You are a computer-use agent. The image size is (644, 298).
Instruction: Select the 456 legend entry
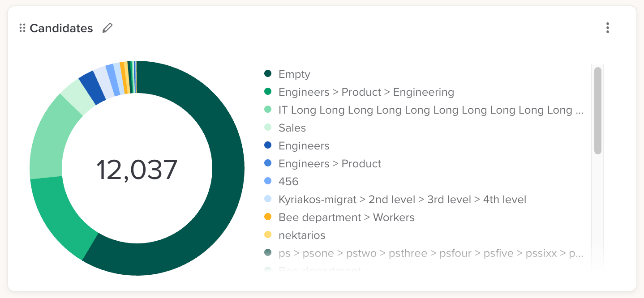click(288, 182)
